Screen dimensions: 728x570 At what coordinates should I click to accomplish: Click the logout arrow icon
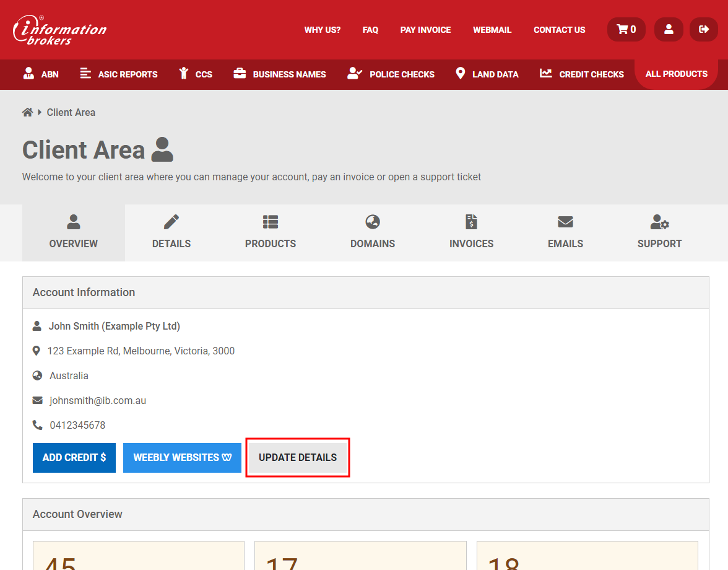click(x=703, y=29)
